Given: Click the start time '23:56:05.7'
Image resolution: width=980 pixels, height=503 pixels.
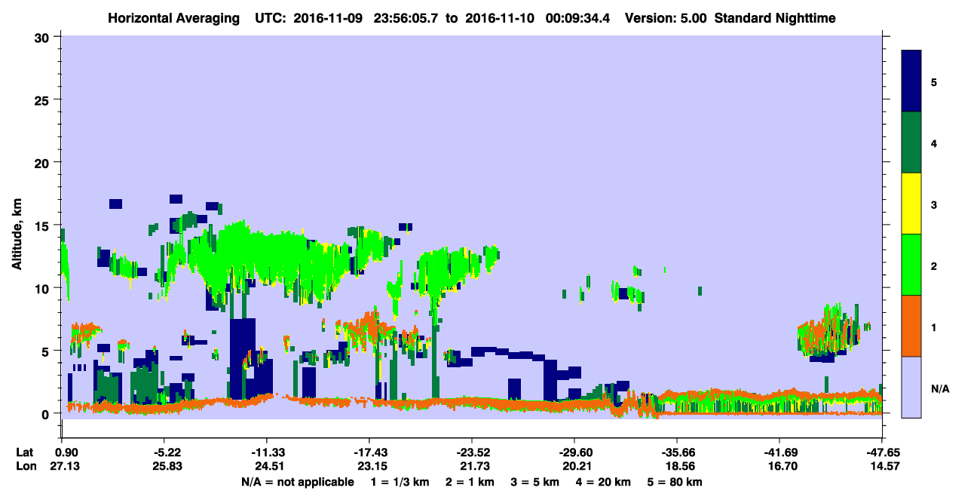Looking at the screenshot, I should (406, 17).
